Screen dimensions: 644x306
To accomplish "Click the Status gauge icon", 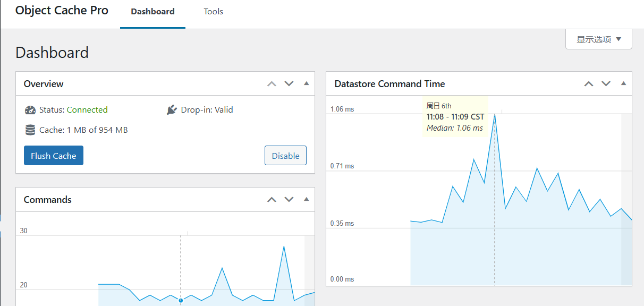I will point(30,110).
